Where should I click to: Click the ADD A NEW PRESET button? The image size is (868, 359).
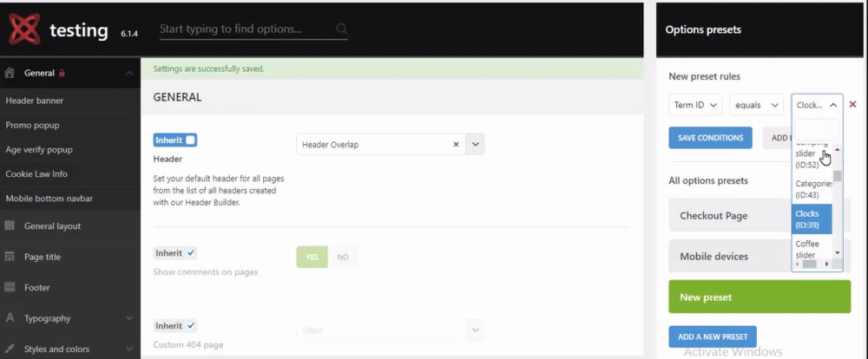point(713,336)
